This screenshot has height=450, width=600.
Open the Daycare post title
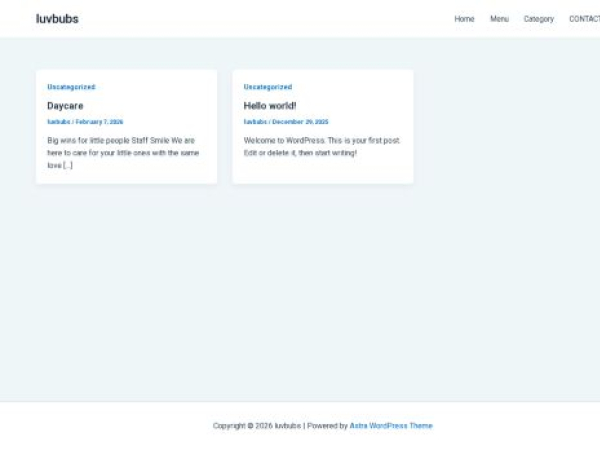point(65,105)
